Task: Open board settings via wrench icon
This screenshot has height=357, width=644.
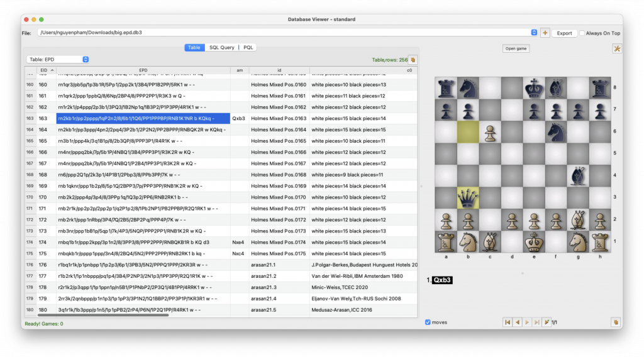Action: [x=617, y=48]
